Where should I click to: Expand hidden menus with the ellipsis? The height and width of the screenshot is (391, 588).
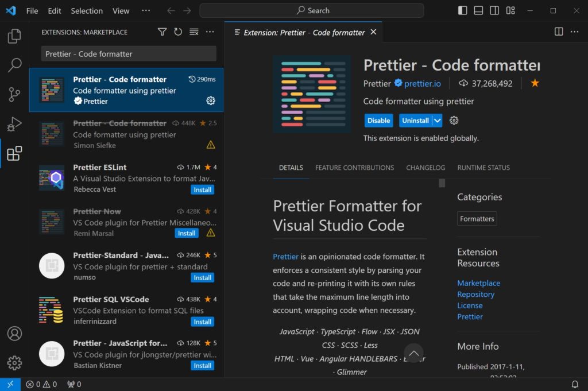(x=146, y=10)
